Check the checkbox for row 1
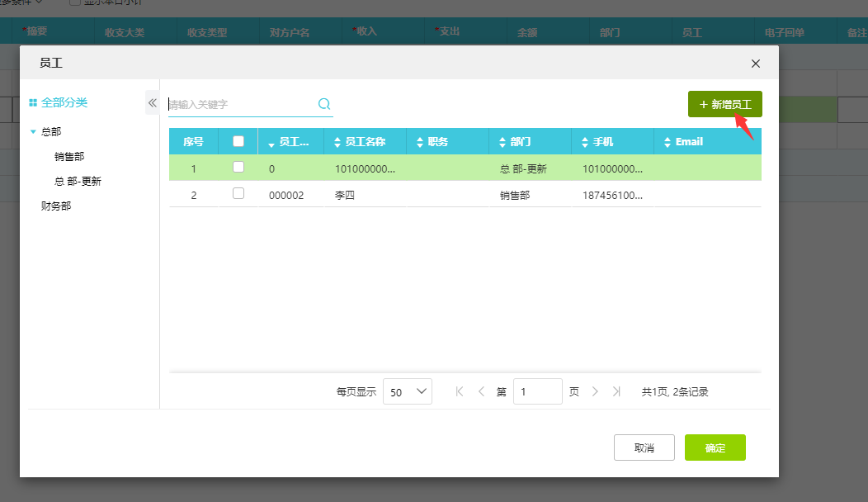The height and width of the screenshot is (502, 868). click(238, 167)
